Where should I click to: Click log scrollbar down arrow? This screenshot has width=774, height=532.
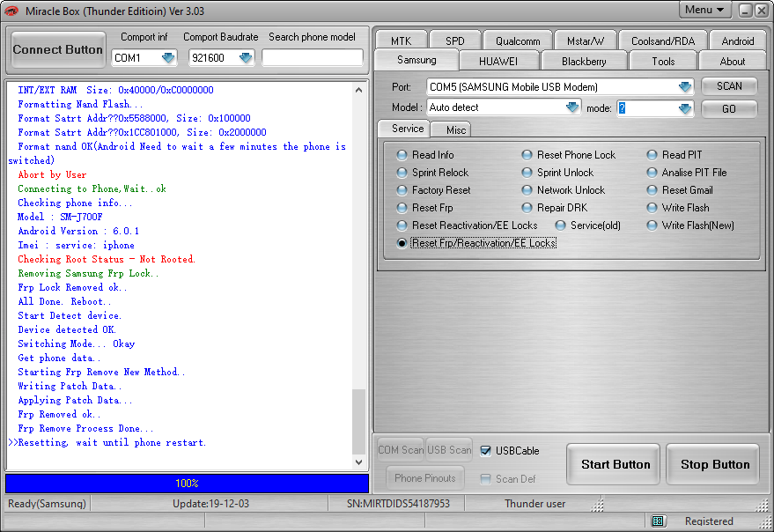pyautogui.click(x=359, y=462)
